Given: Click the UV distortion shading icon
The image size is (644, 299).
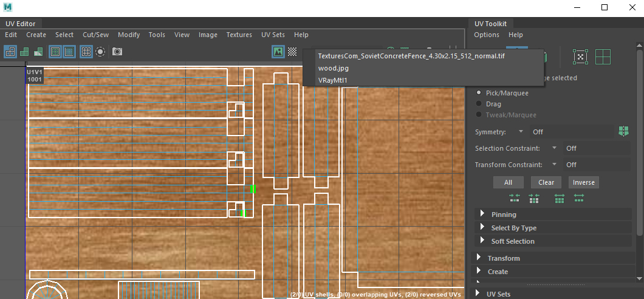Looking at the screenshot, I should click(38, 51).
